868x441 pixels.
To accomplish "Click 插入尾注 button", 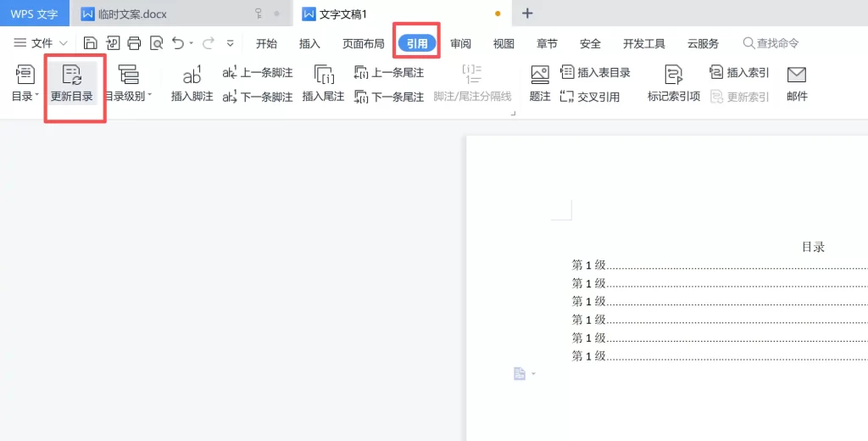I will click(323, 83).
